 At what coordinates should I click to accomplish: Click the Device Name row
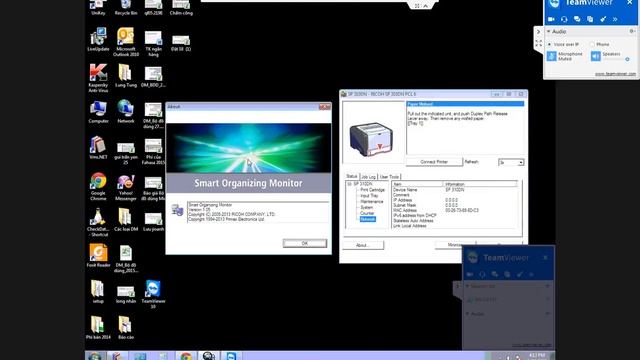[455, 190]
